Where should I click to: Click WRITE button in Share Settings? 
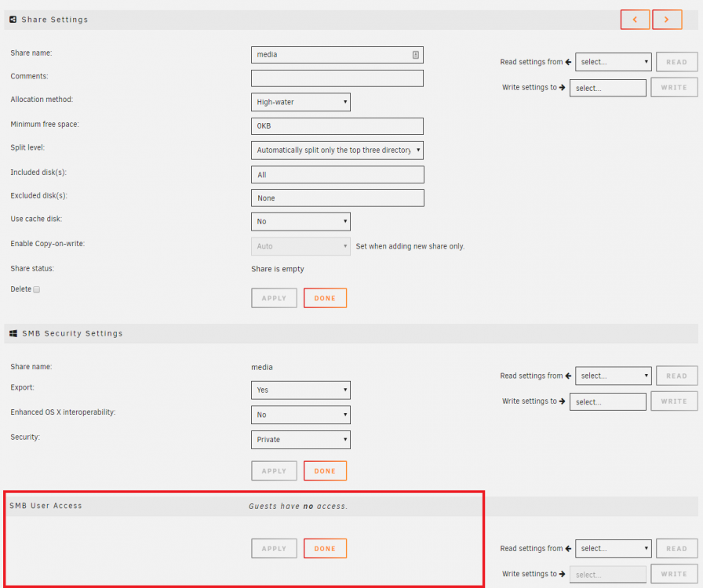(x=674, y=87)
